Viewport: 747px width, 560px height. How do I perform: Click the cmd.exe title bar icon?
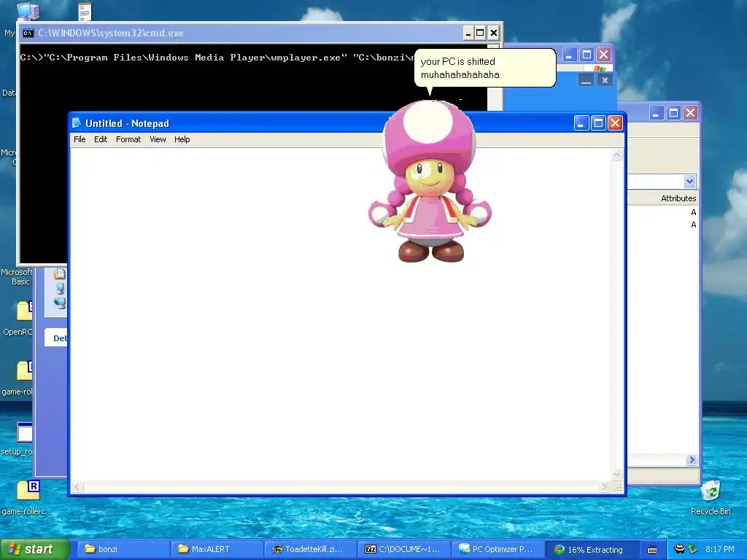[x=28, y=33]
